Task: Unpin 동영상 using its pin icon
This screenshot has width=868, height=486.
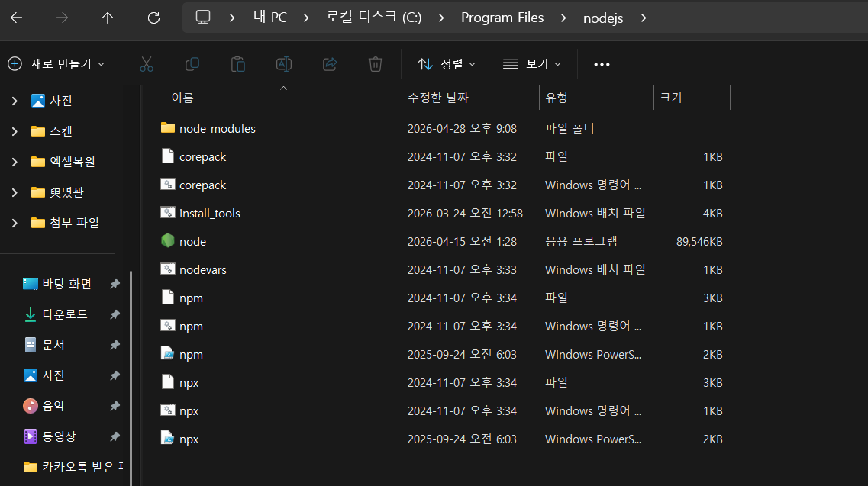Action: [115, 436]
